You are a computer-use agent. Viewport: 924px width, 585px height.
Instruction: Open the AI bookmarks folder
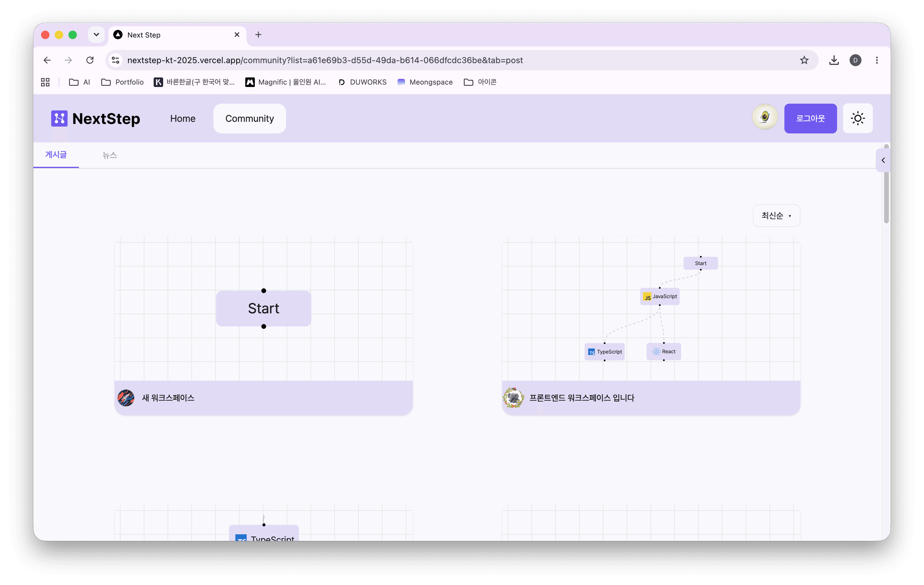click(x=79, y=82)
